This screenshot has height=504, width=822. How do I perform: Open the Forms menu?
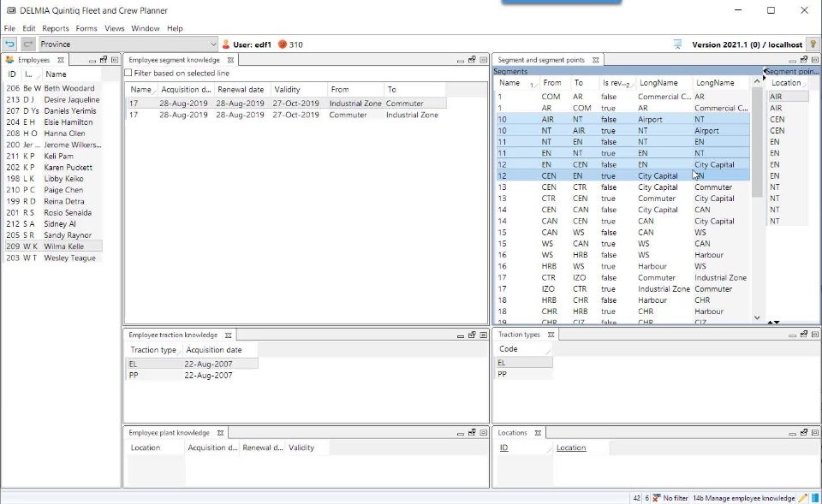click(x=86, y=28)
